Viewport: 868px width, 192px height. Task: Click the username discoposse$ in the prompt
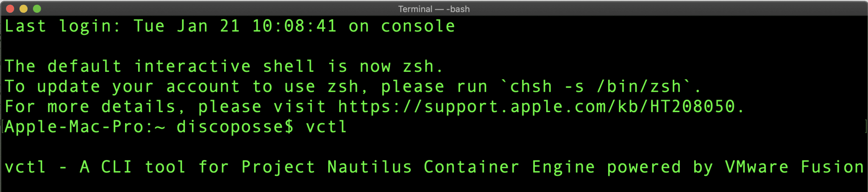(235, 127)
